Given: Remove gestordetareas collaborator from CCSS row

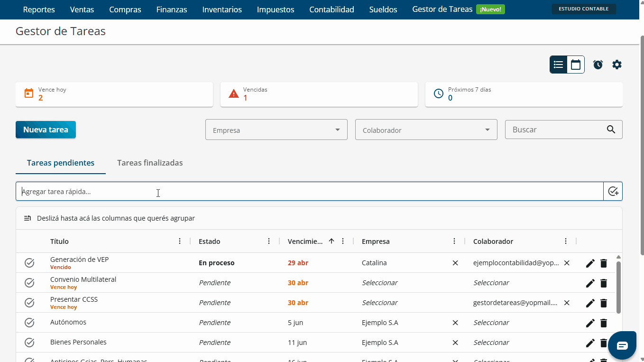Looking at the screenshot, I should click(567, 303).
